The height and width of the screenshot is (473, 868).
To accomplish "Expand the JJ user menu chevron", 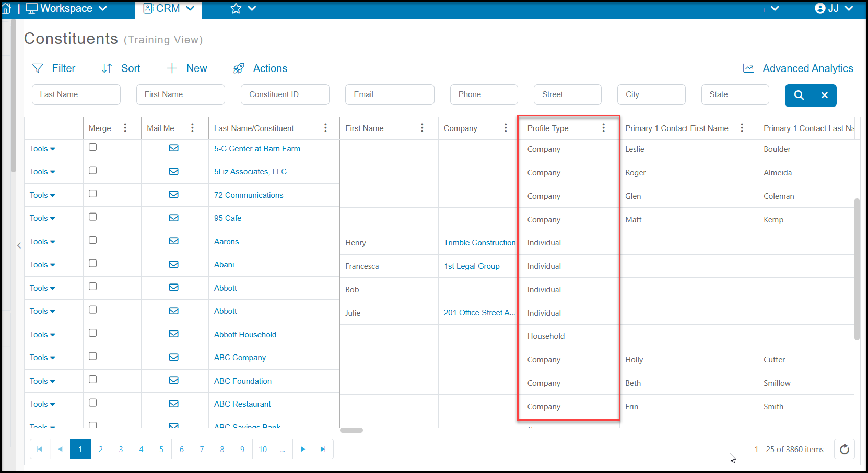I will 849,8.
